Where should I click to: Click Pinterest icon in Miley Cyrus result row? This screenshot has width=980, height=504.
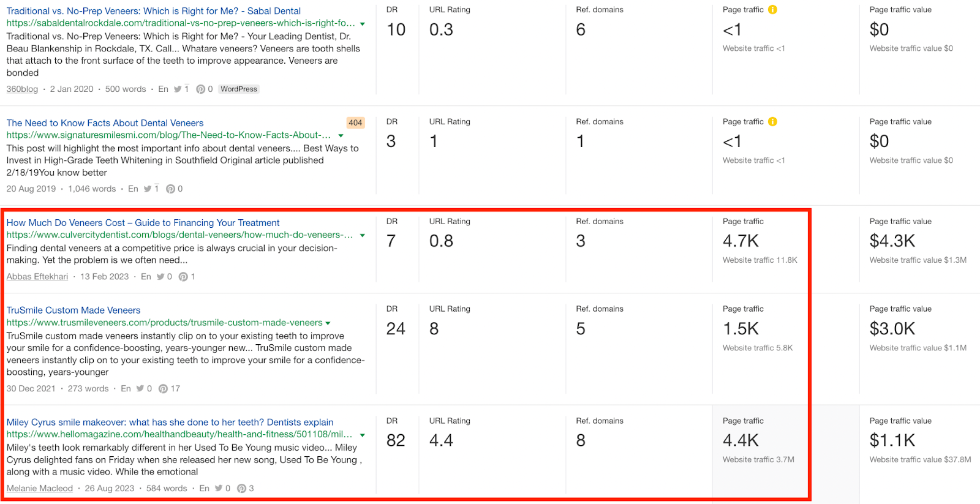coord(241,489)
